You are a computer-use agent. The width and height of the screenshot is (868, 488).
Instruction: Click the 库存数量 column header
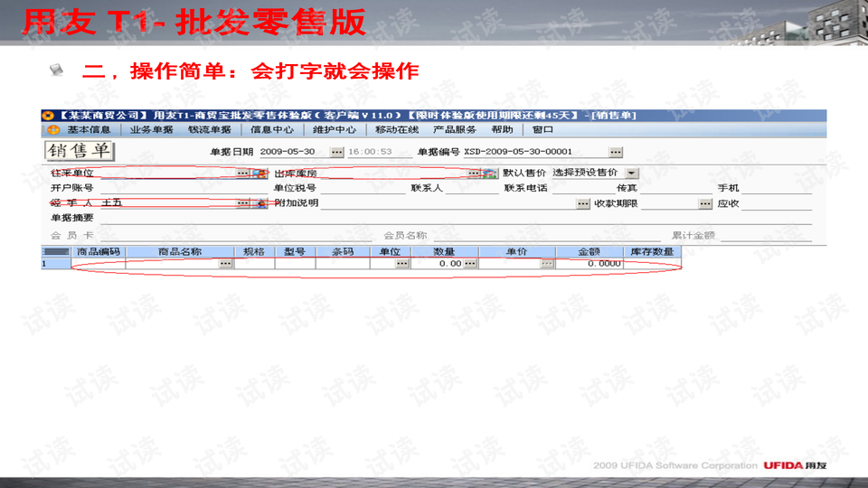pyautogui.click(x=652, y=252)
